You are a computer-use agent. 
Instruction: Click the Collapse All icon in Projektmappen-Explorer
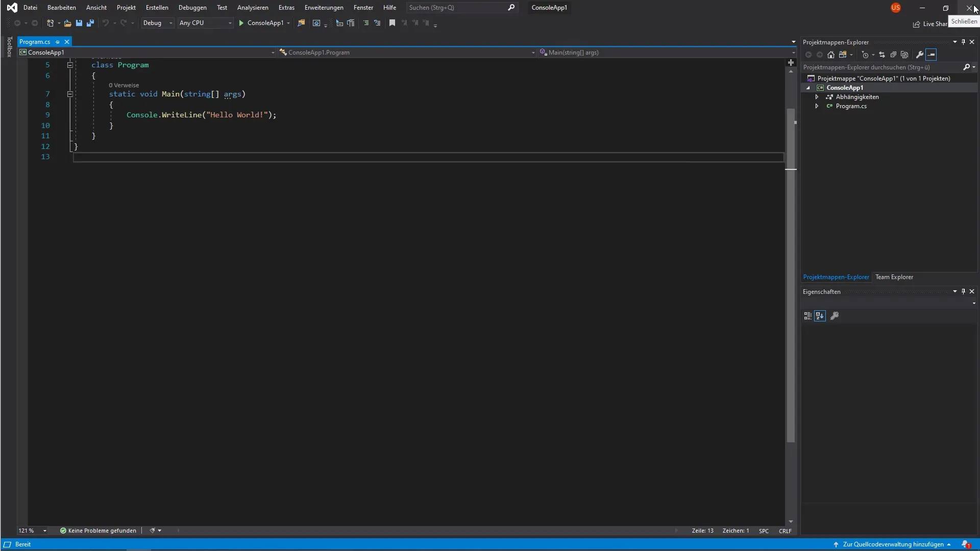pyautogui.click(x=893, y=55)
